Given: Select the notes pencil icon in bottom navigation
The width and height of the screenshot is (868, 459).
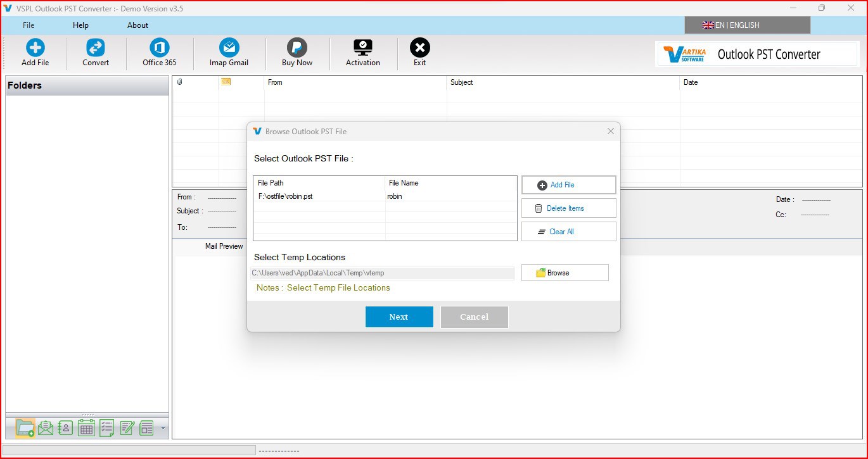Looking at the screenshot, I should tap(127, 428).
